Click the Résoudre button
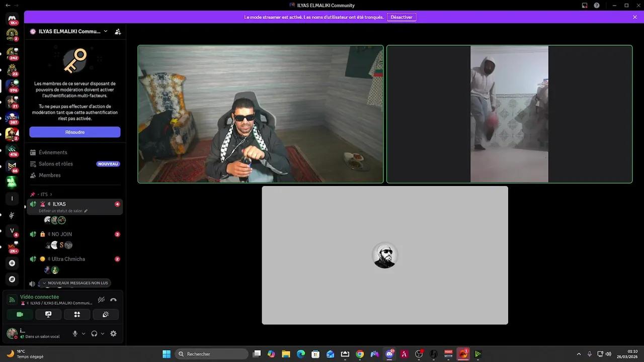 click(x=75, y=132)
